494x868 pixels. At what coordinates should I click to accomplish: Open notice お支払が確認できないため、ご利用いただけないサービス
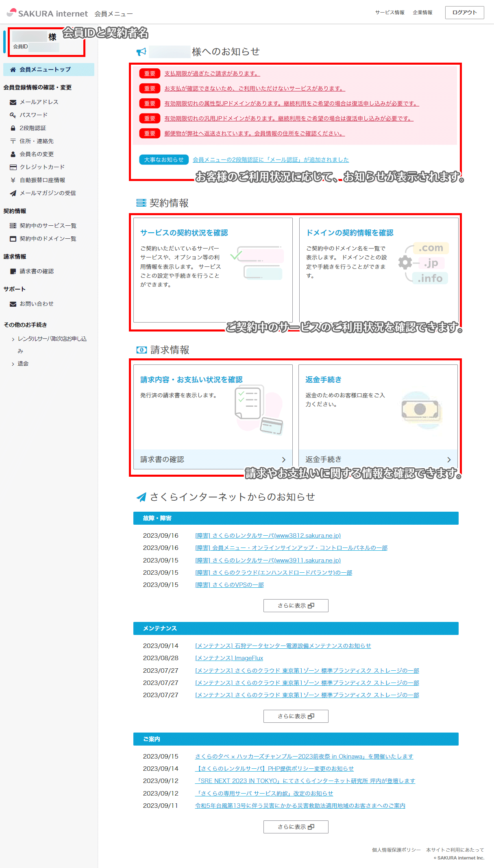pyautogui.click(x=255, y=89)
